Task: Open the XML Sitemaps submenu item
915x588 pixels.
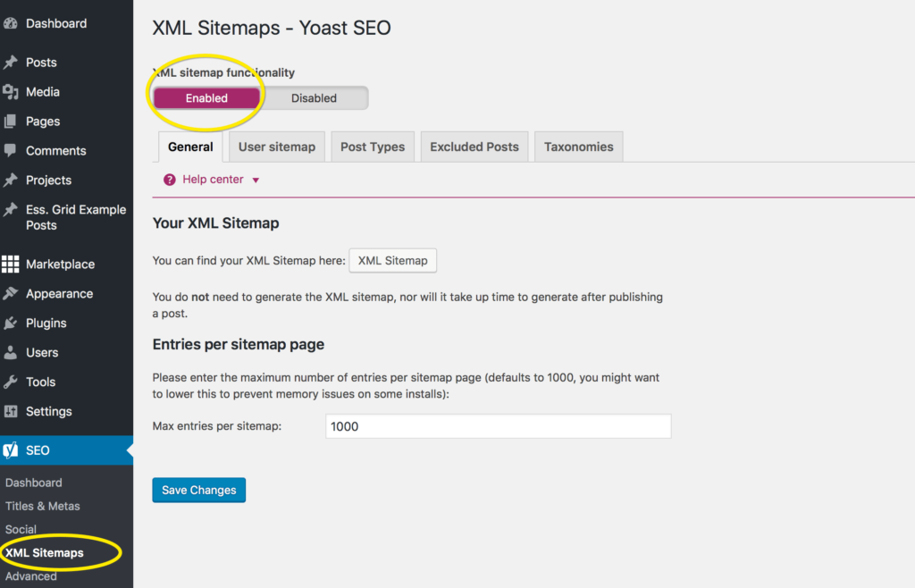Action: (45, 552)
